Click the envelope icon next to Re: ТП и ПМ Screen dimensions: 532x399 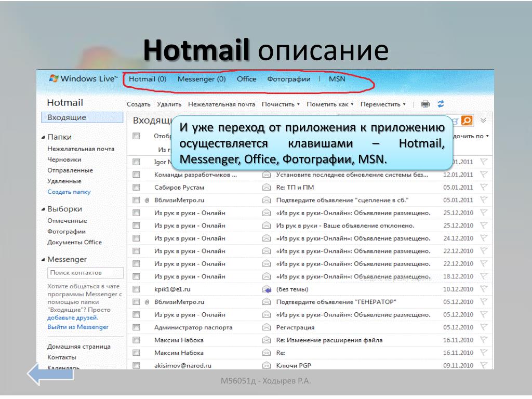click(x=267, y=187)
